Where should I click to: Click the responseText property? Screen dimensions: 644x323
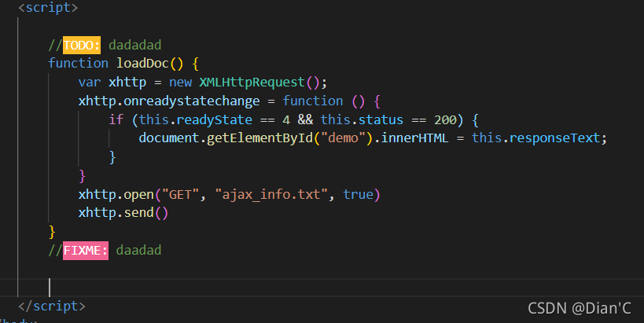pos(554,138)
